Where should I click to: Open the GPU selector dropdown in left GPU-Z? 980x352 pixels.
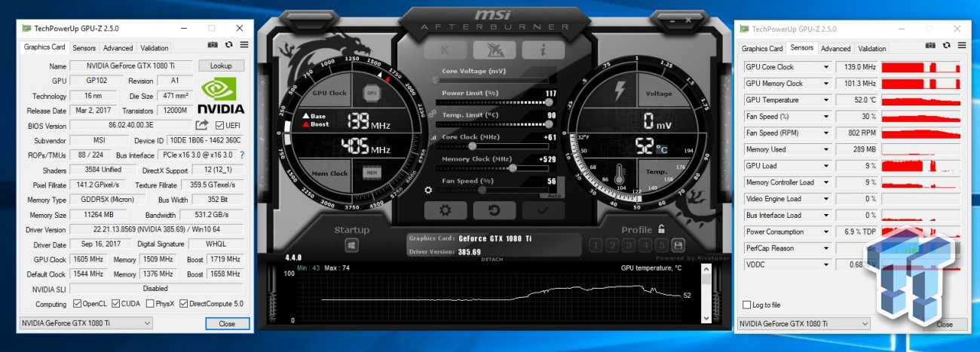[84, 323]
